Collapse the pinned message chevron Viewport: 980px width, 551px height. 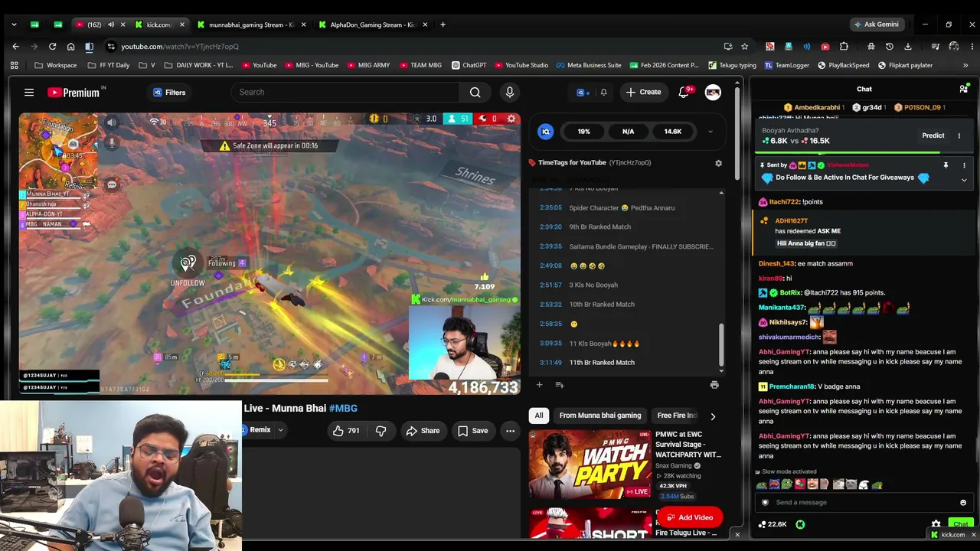[x=964, y=181]
